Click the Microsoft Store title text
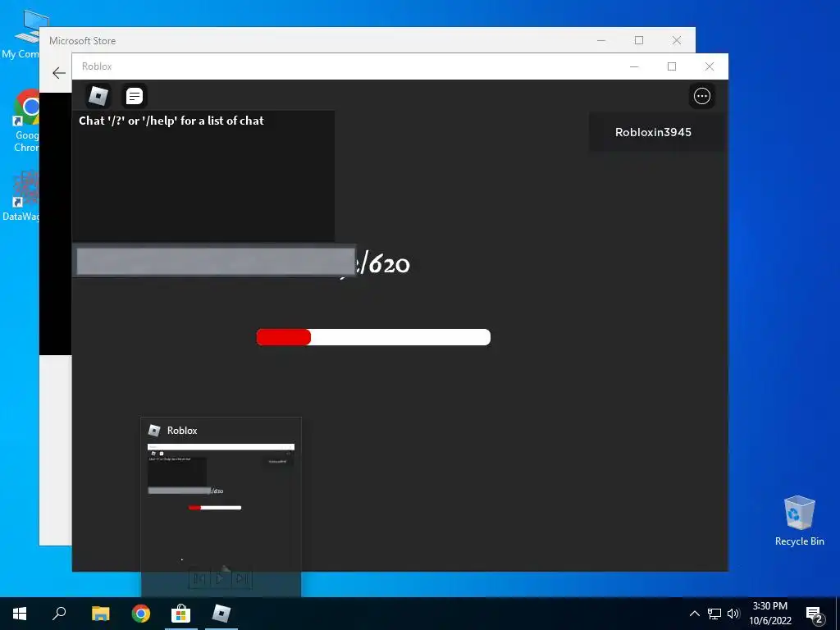840x630 pixels. tap(83, 41)
